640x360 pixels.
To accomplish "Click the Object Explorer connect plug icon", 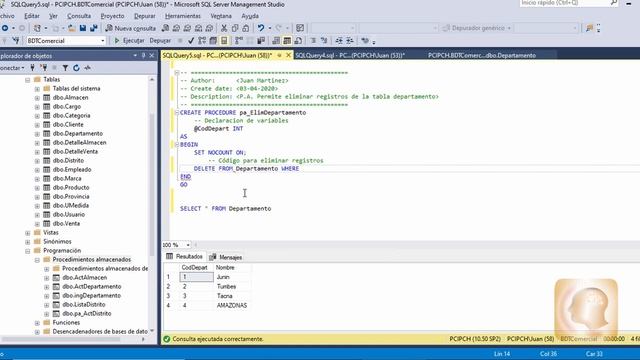I will tap(32, 68).
